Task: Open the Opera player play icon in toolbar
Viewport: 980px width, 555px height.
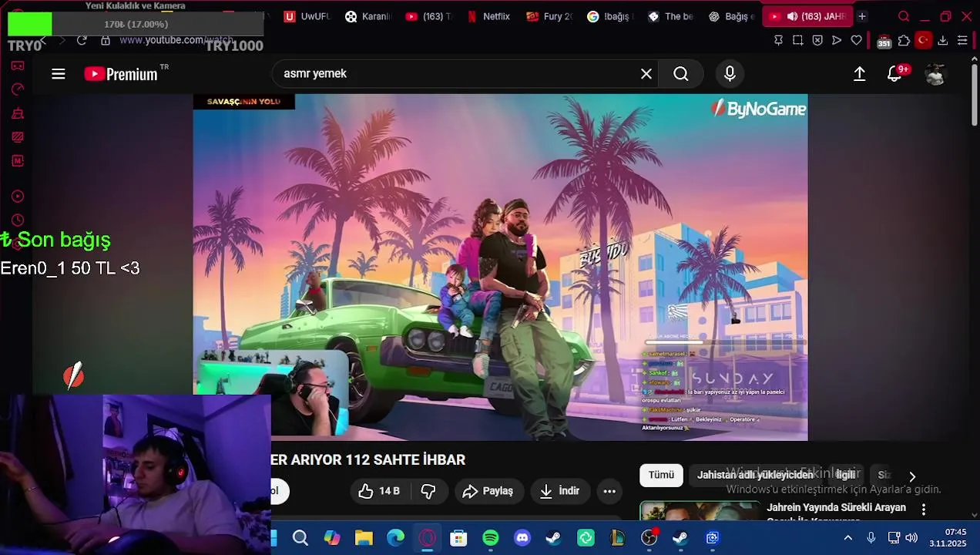Action: click(x=837, y=40)
